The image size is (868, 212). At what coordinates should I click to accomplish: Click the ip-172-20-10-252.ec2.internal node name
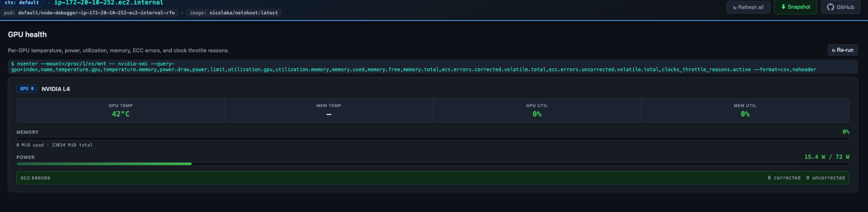coord(108,3)
